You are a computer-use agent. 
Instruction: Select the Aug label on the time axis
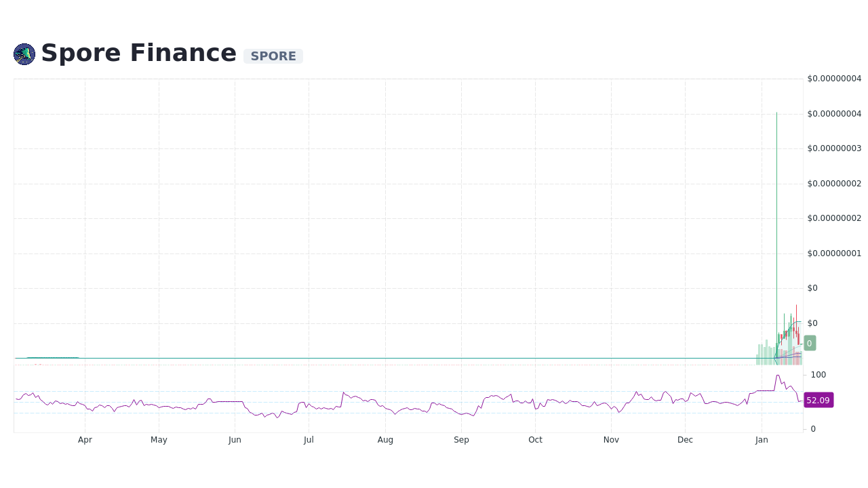(385, 440)
